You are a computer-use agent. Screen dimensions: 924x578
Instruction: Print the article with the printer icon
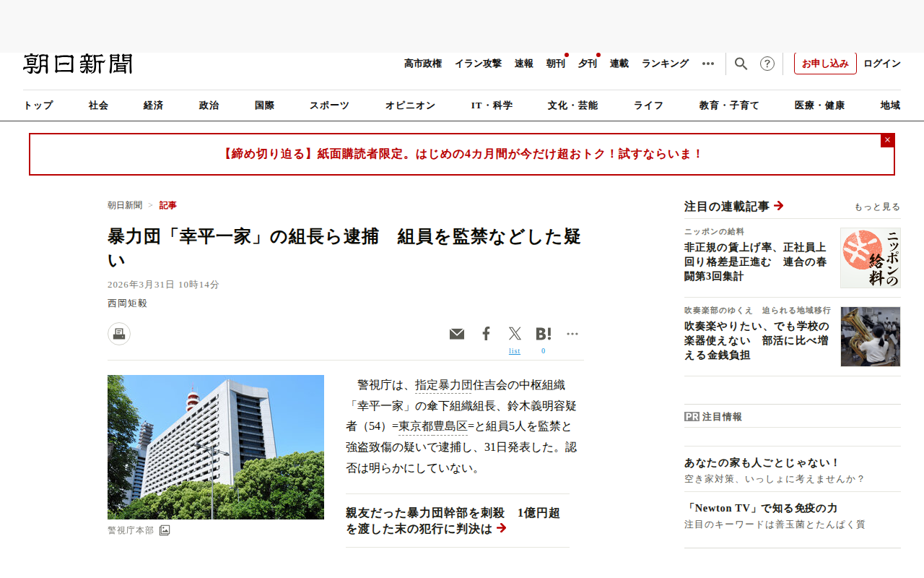click(x=119, y=334)
